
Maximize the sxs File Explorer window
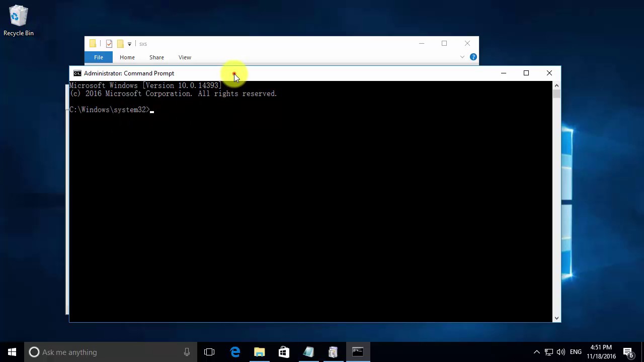(444, 44)
